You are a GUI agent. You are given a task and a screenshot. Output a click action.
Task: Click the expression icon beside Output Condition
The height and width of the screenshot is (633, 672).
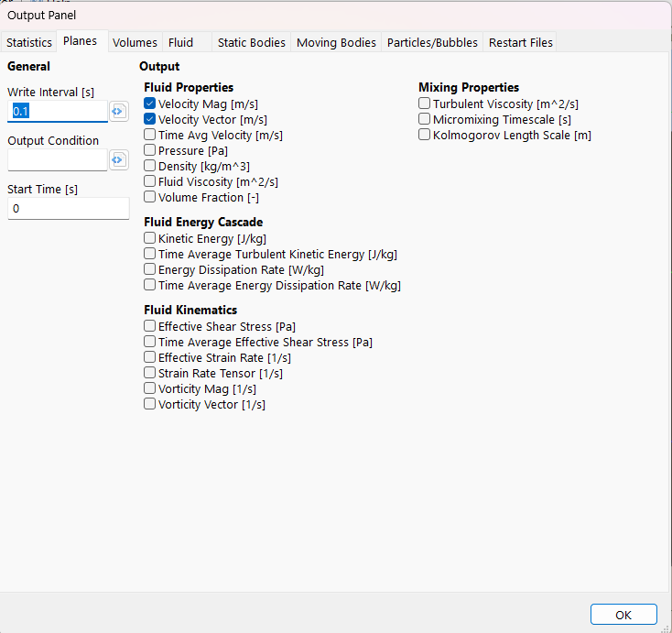118,160
